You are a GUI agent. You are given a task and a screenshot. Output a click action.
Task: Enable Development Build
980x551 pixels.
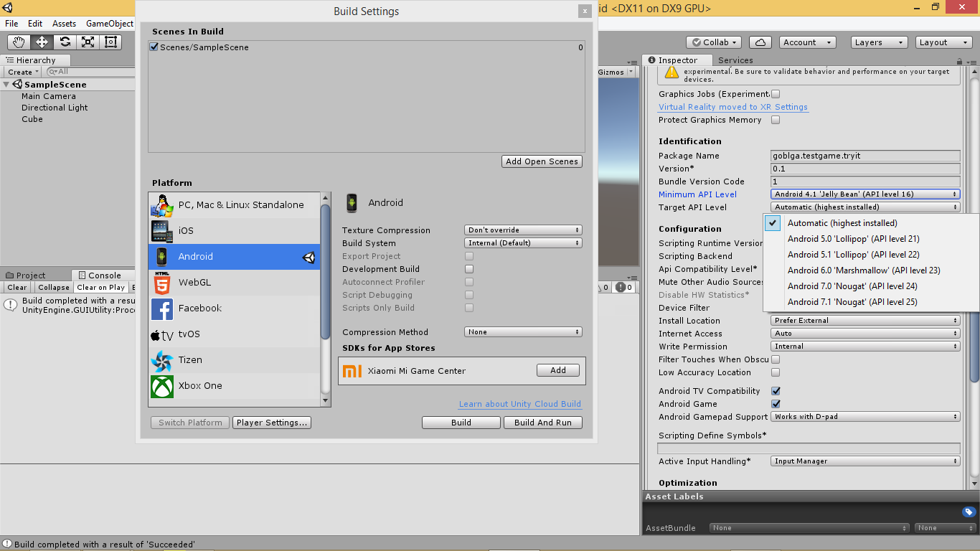point(469,269)
